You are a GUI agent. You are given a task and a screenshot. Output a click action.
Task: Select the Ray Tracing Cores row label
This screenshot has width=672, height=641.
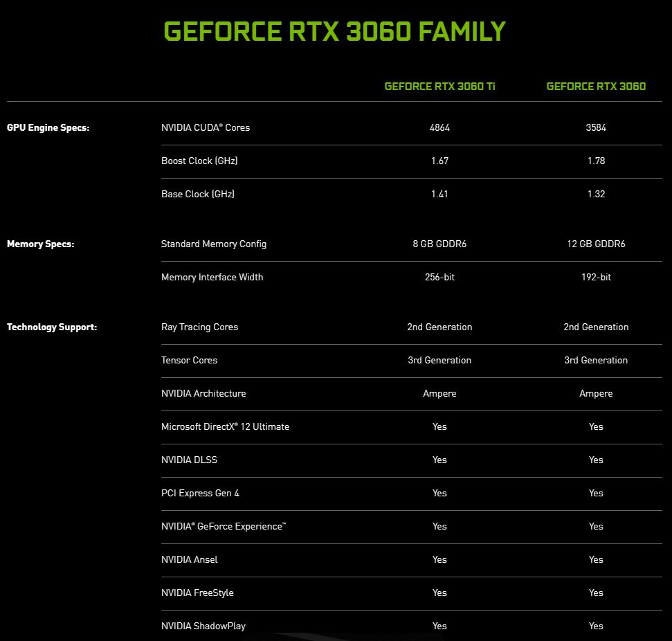tap(200, 327)
